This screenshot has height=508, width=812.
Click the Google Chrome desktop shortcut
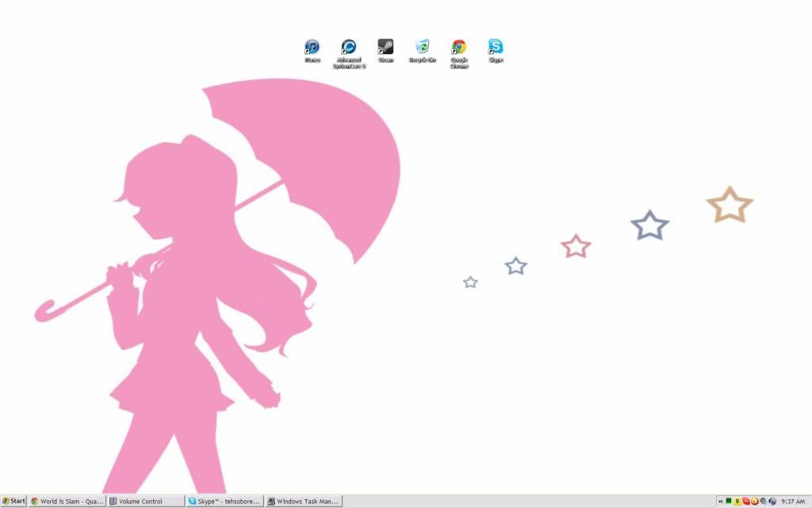[x=459, y=48]
